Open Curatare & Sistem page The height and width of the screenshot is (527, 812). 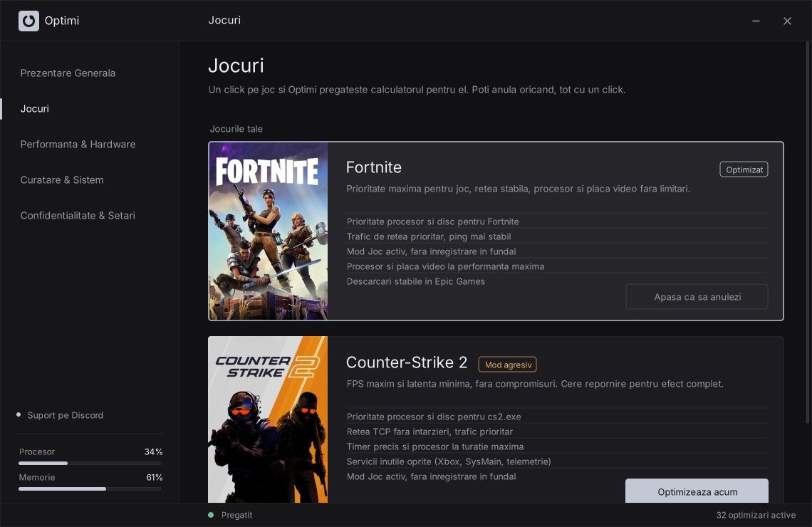[62, 180]
